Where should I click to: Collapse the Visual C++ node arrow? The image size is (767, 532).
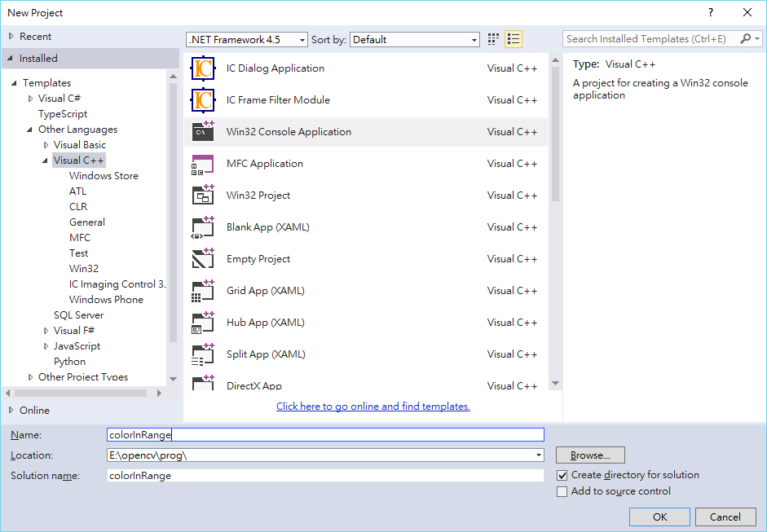click(46, 160)
